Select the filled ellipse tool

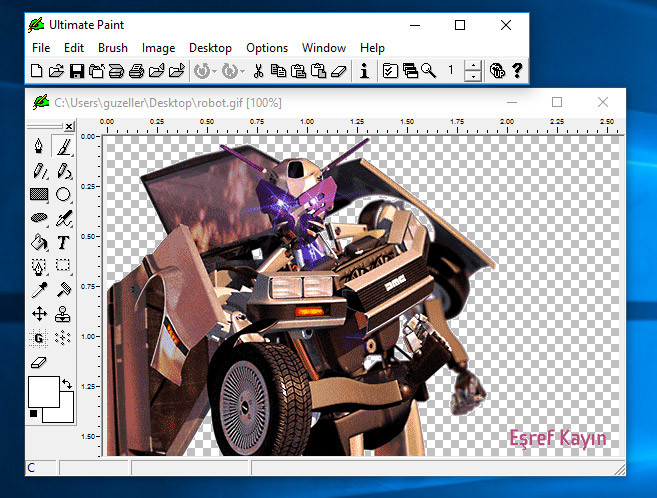click(x=39, y=218)
